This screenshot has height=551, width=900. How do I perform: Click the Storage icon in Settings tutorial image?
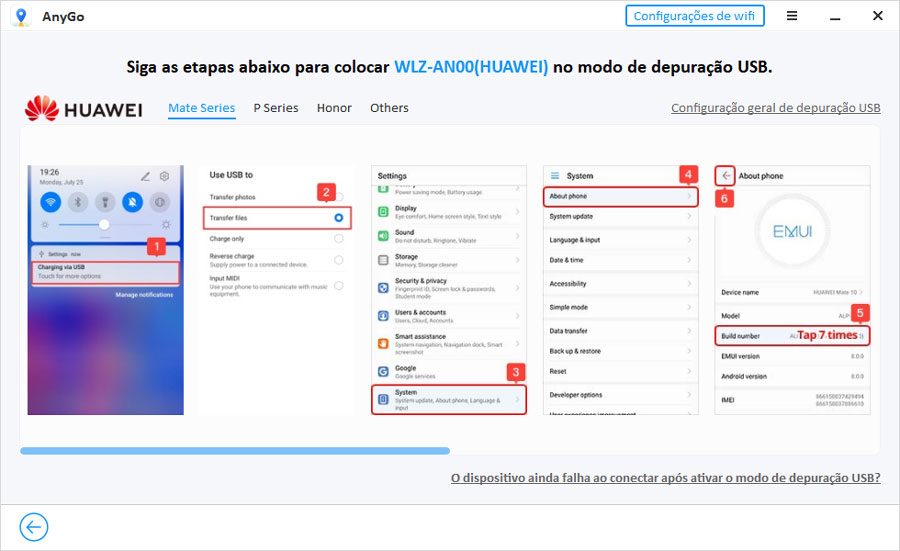click(383, 260)
